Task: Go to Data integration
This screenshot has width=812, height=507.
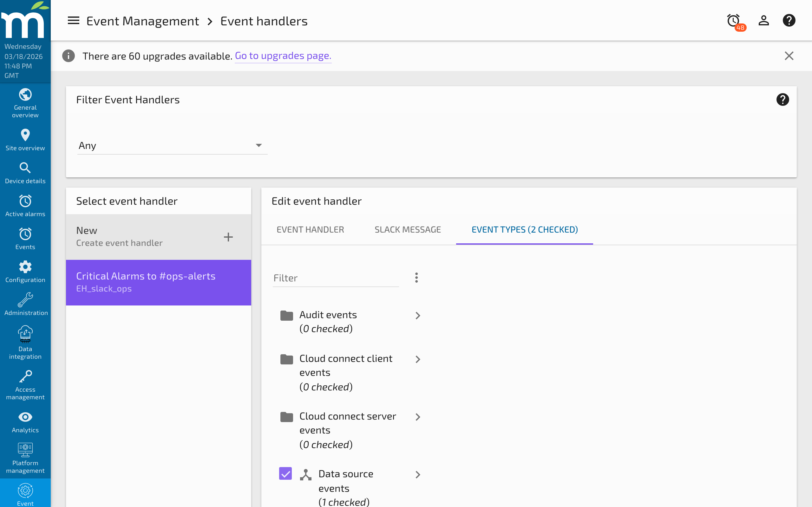Action: point(25,342)
